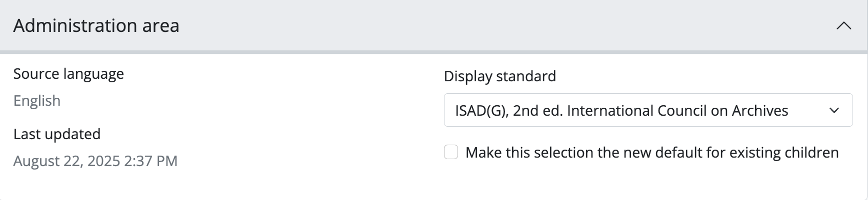The width and height of the screenshot is (868, 200).
Task: Collapse the Administration area chevron
Action: [x=843, y=25]
